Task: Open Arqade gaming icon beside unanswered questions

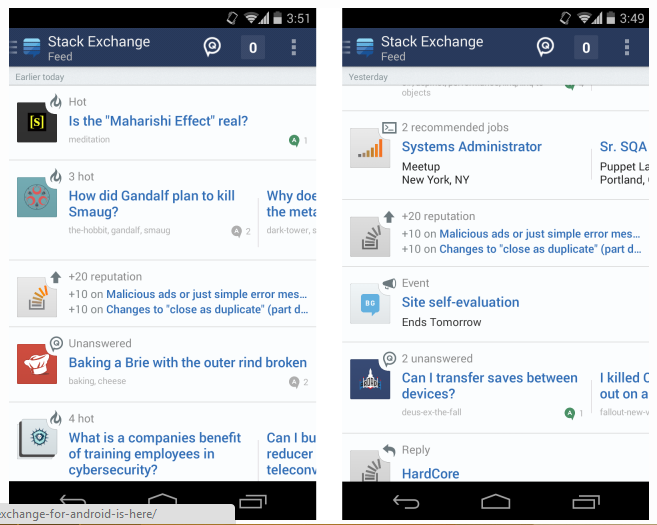Action: (370, 379)
